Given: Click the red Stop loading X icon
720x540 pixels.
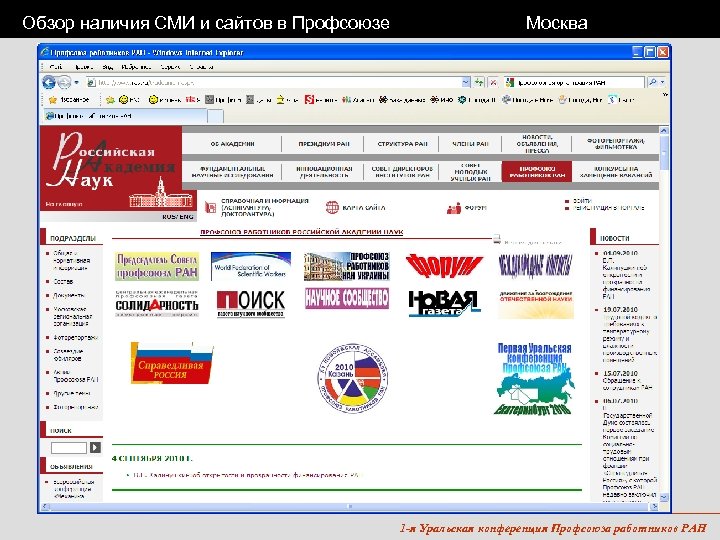Looking at the screenshot, I should point(493,82).
